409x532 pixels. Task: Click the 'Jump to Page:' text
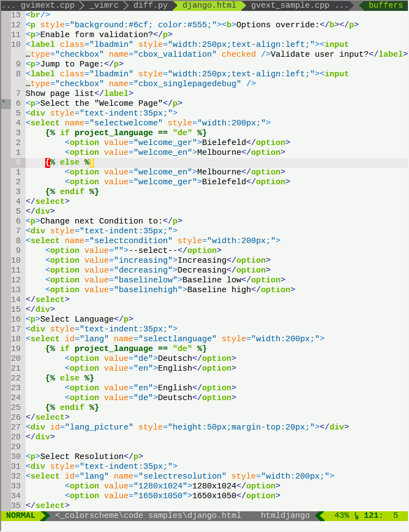72,64
